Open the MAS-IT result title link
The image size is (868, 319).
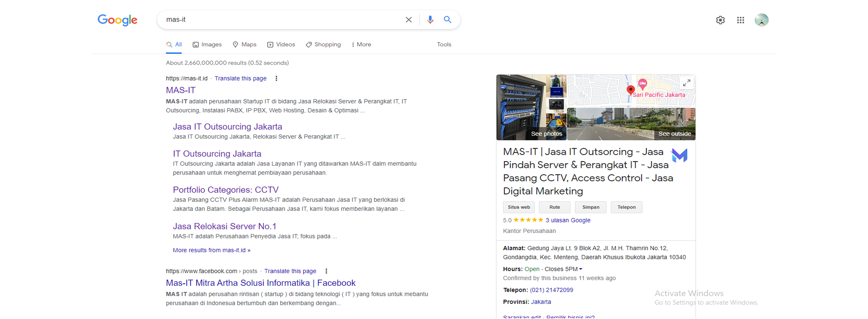181,90
